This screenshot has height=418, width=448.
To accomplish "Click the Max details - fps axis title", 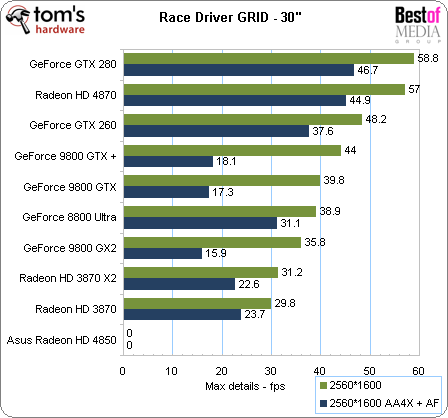I will pos(245,386).
